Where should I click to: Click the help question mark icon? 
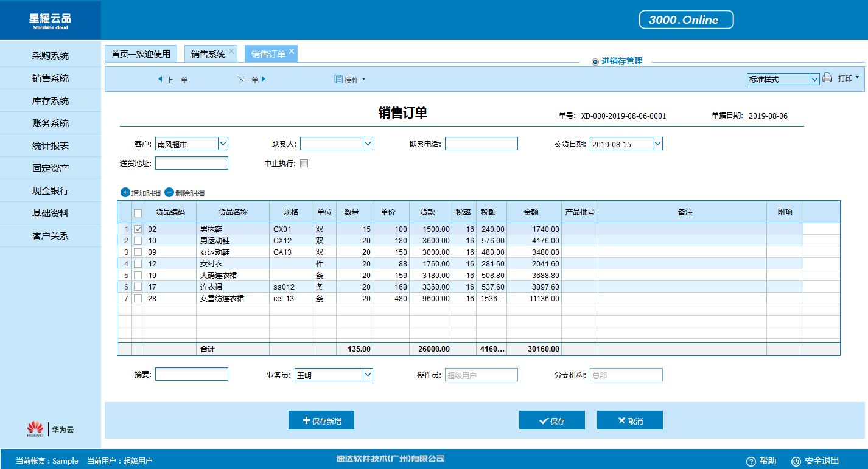coord(751,461)
